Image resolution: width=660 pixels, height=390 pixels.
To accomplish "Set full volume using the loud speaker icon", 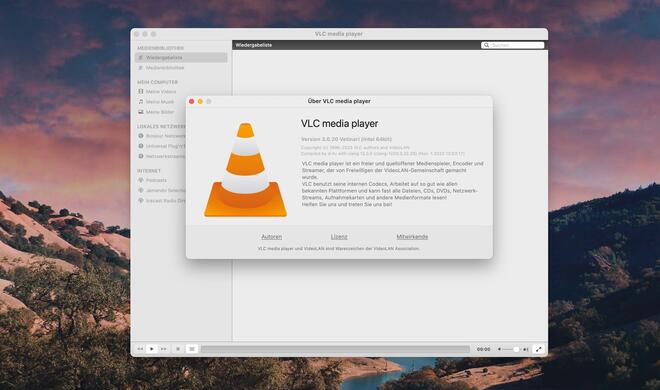I will [x=525, y=349].
